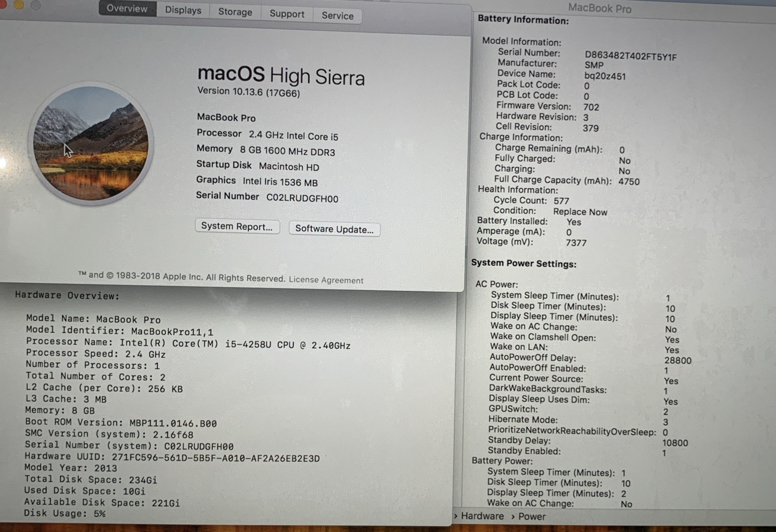This screenshot has height=532, width=776.
Task: Click the Cell Revision value 379
Action: (590, 128)
